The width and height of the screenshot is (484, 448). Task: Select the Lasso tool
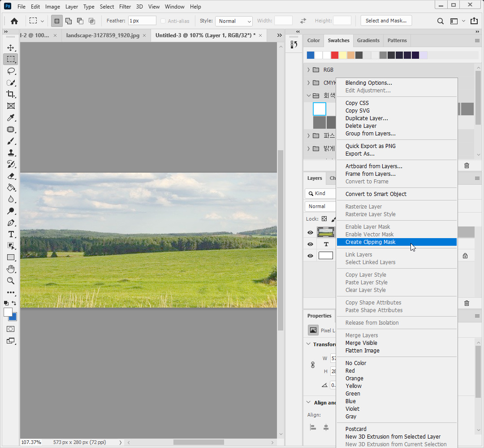[x=11, y=71]
